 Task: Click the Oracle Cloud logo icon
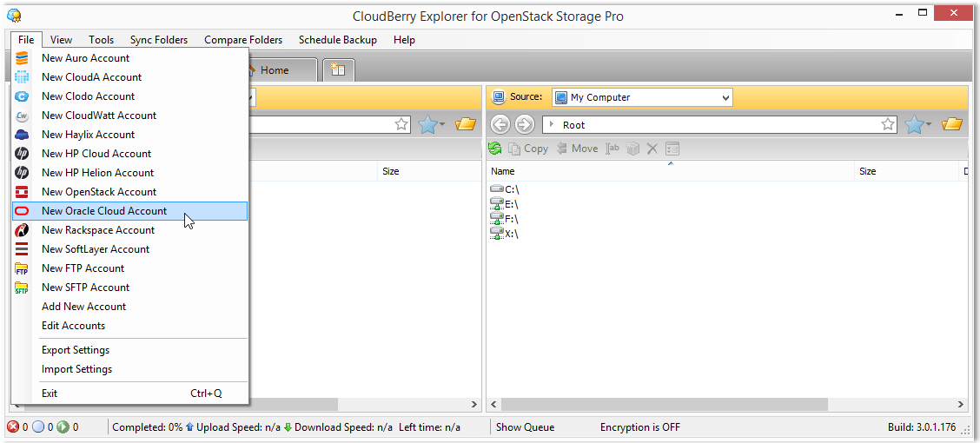point(22,211)
